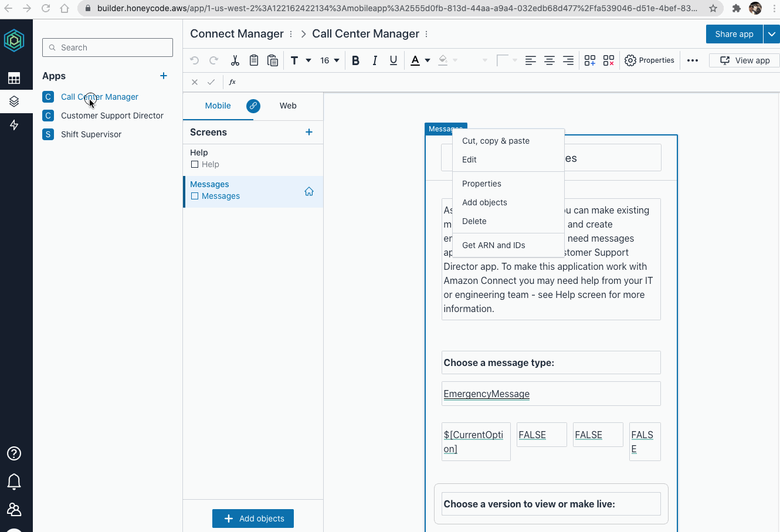Click the border color square swatch
Image resolution: width=780 pixels, height=532 pixels.
(502, 60)
